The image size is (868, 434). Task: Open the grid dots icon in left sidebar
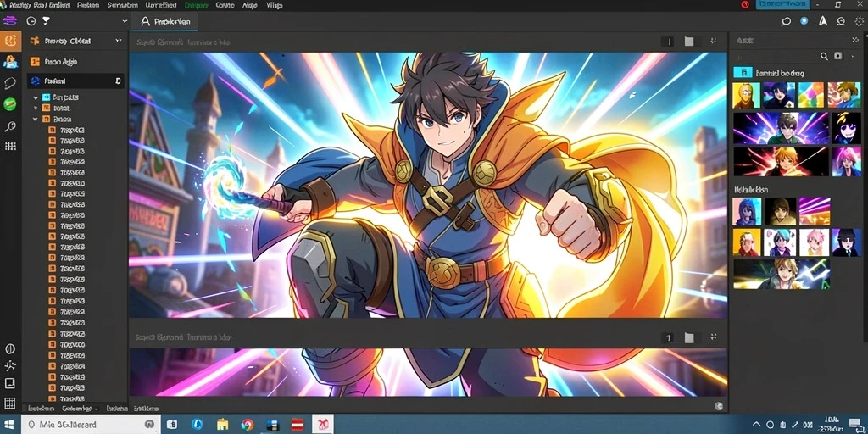pyautogui.click(x=10, y=146)
